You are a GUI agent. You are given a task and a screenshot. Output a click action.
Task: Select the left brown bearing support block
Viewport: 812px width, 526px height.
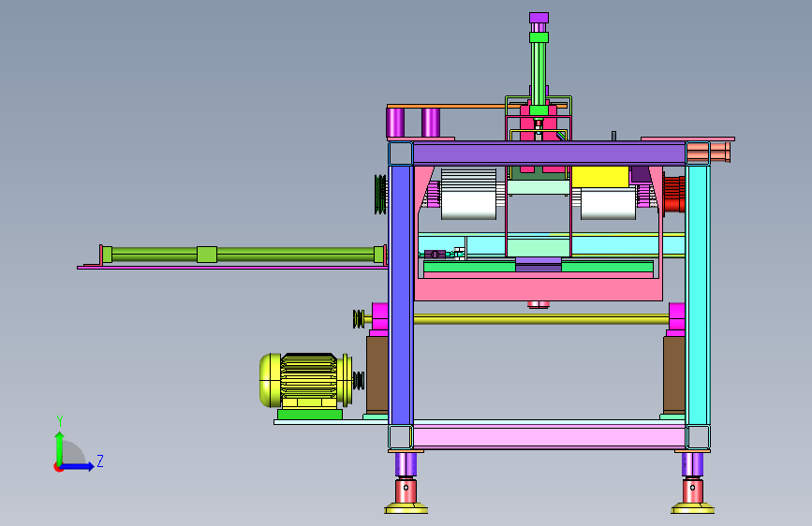[x=377, y=375]
